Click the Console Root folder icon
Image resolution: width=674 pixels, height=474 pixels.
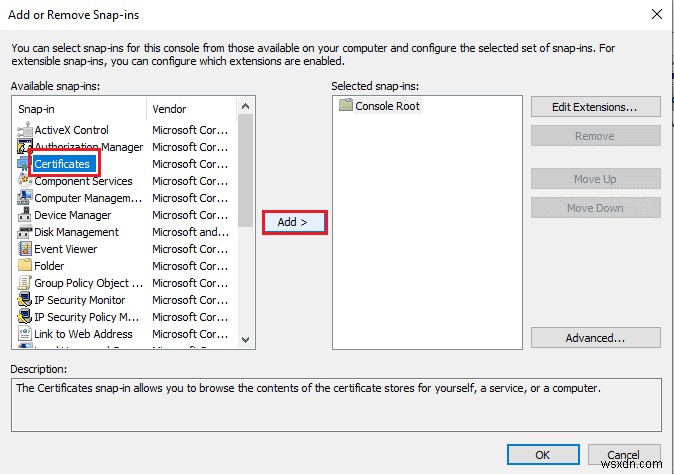[346, 105]
